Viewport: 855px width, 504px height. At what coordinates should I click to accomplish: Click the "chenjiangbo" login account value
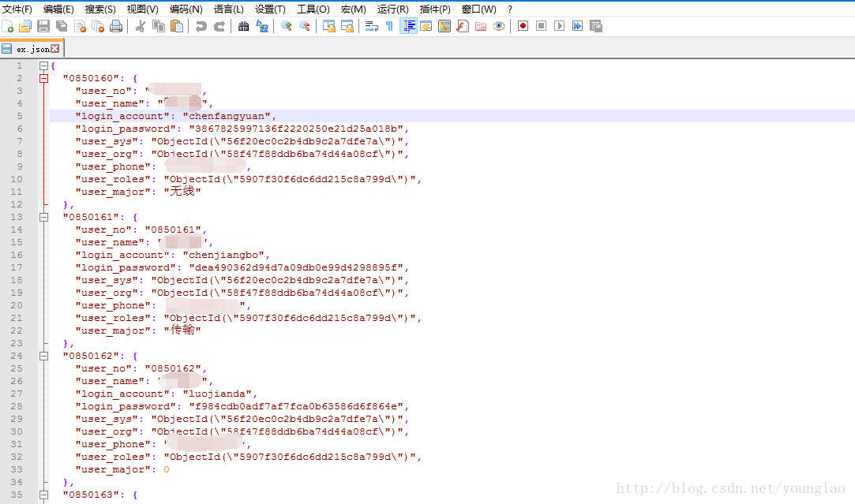coord(223,255)
